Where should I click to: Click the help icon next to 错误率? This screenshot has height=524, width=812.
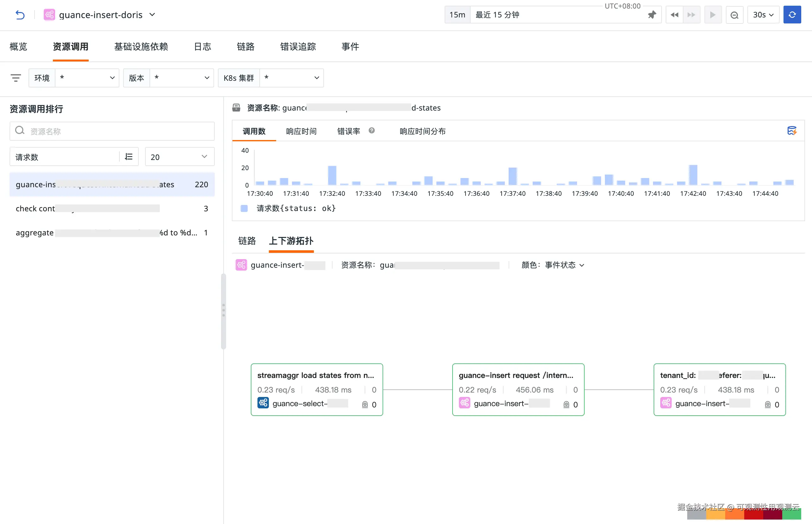coord(371,131)
